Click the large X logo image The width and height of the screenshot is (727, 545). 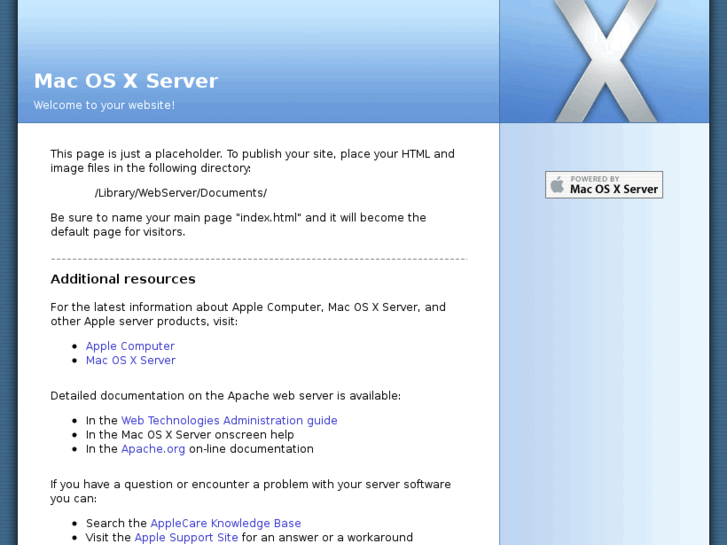click(606, 61)
